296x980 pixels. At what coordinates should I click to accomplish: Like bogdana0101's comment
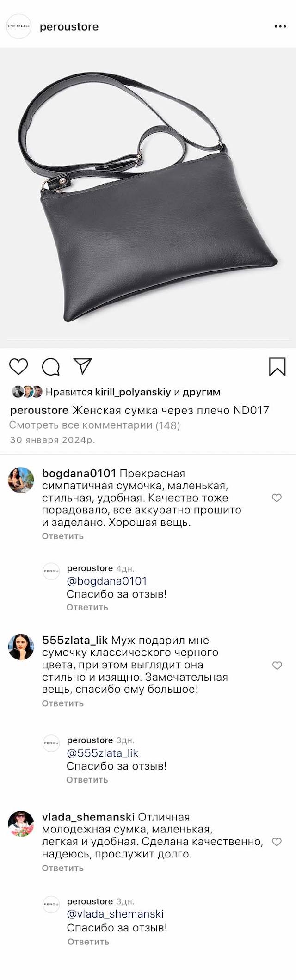[277, 498]
